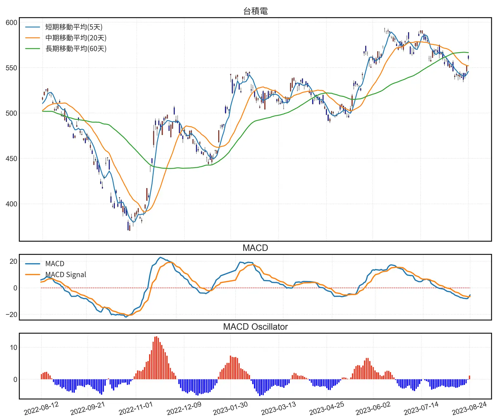Viewport: 504px width, 420px height.
Task: Click the orange line swatch for 中期移動平均
Action: [33, 38]
